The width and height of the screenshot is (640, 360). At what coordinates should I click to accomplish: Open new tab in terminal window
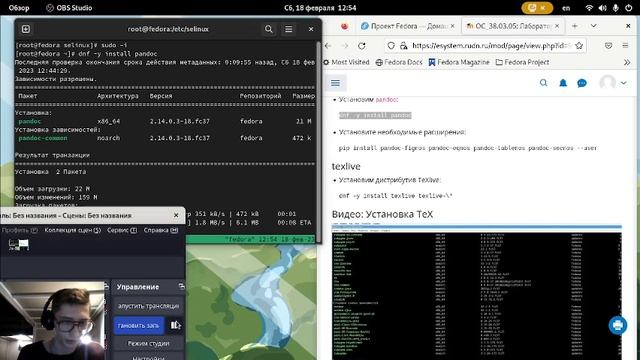[26, 29]
